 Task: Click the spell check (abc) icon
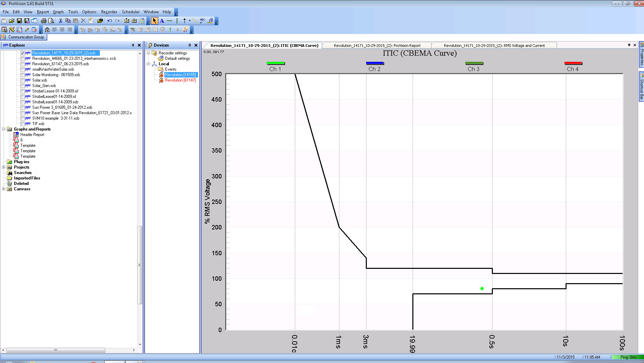pos(202,21)
